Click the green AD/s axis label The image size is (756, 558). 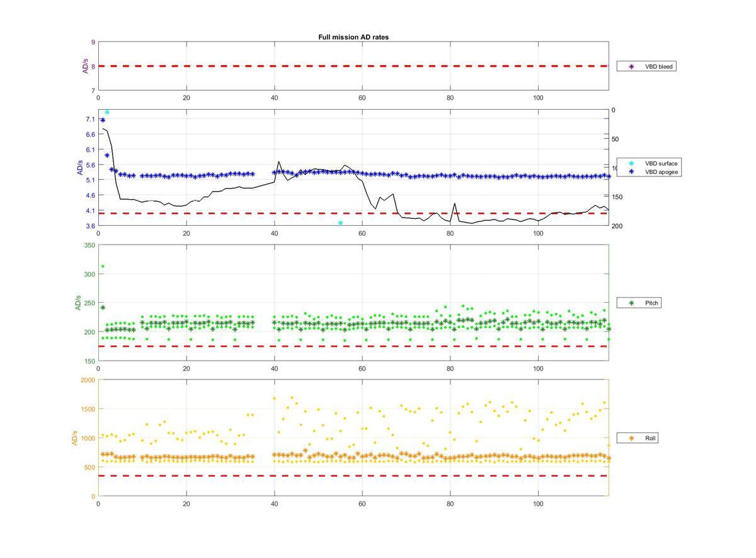(79, 303)
